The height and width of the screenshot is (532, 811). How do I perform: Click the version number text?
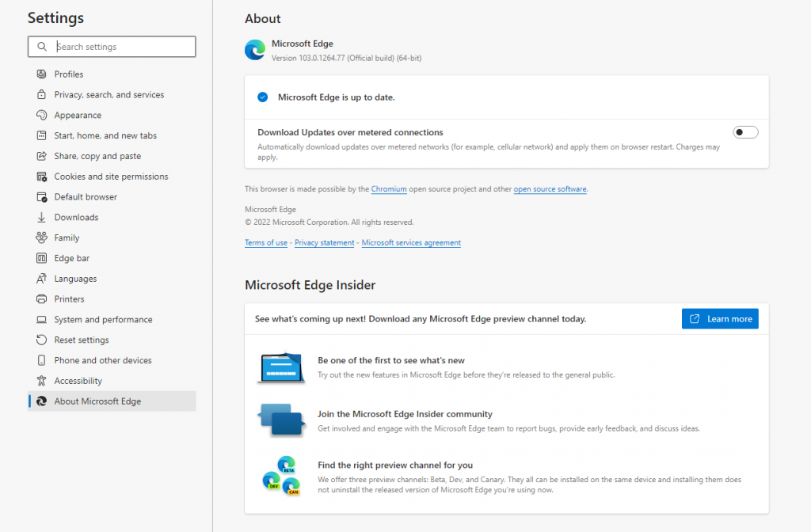coord(347,58)
